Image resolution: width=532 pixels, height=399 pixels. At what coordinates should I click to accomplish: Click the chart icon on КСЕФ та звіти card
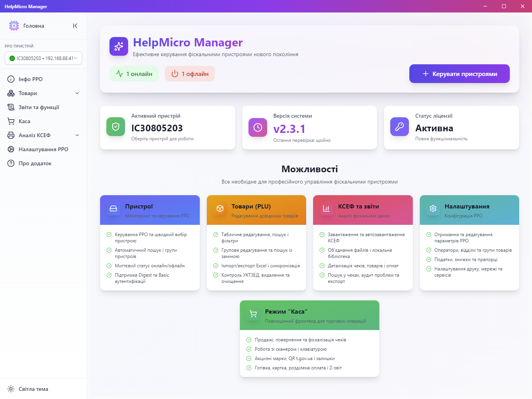point(326,208)
